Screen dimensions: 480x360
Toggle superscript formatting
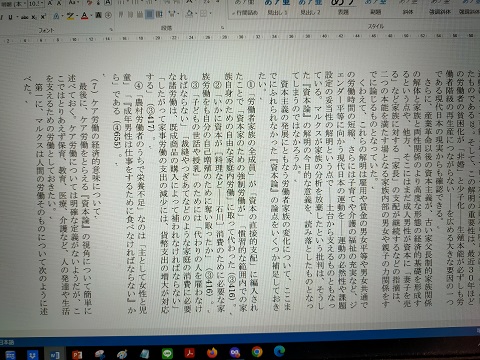pyautogui.click(x=43, y=16)
